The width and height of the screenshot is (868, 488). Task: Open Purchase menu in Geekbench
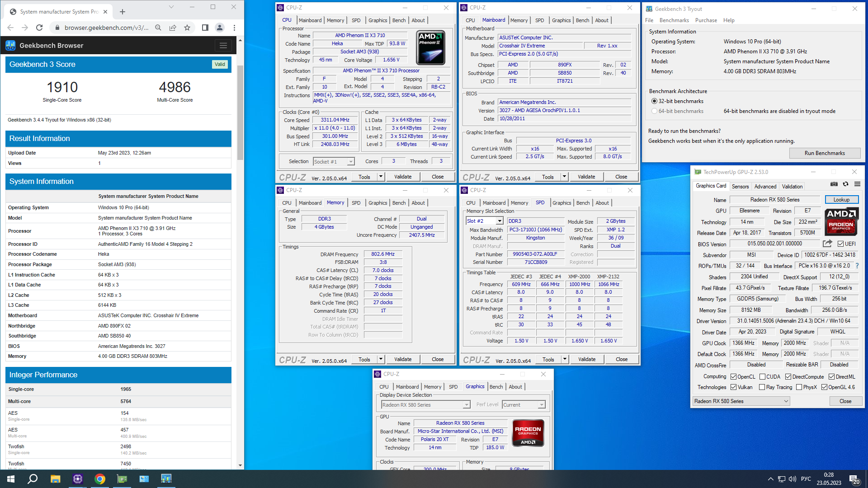point(706,20)
